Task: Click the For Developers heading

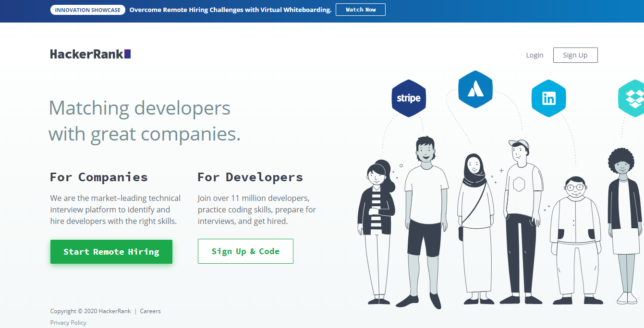Action: 250,177
